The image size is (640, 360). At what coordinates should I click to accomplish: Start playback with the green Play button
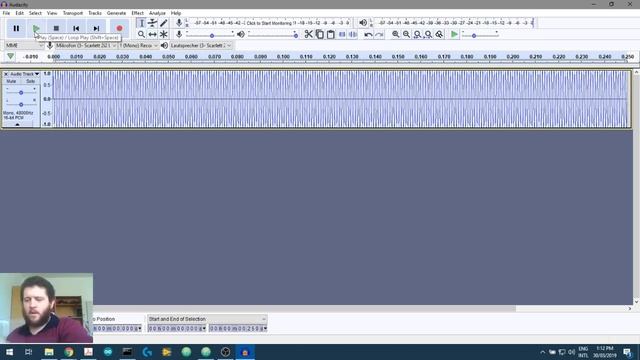36,28
